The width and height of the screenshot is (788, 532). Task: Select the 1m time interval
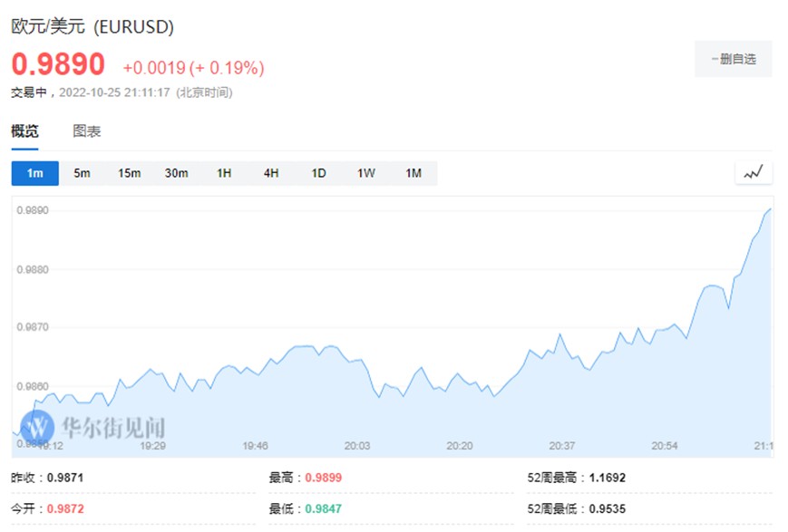(35, 173)
